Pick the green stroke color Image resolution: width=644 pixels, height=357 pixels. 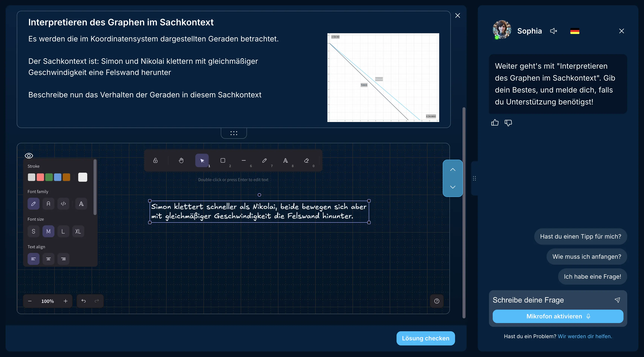tap(49, 177)
